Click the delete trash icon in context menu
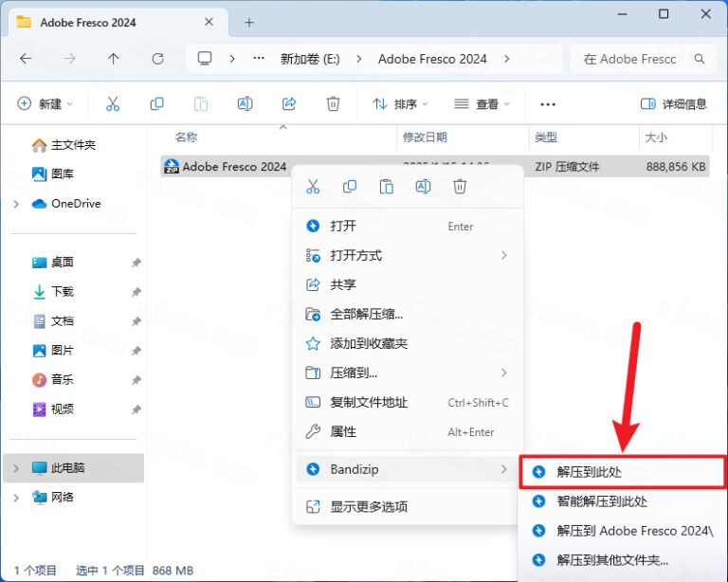Image resolution: width=728 pixels, height=582 pixels. (x=460, y=187)
